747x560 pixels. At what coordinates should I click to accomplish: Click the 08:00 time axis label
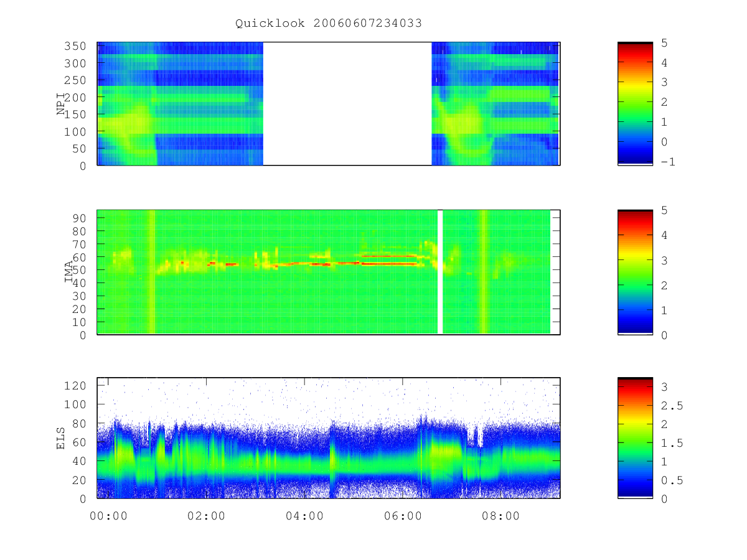[x=501, y=515]
